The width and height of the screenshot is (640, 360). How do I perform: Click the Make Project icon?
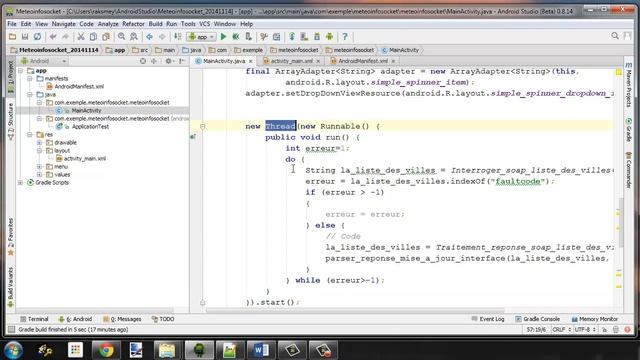tap(178, 37)
